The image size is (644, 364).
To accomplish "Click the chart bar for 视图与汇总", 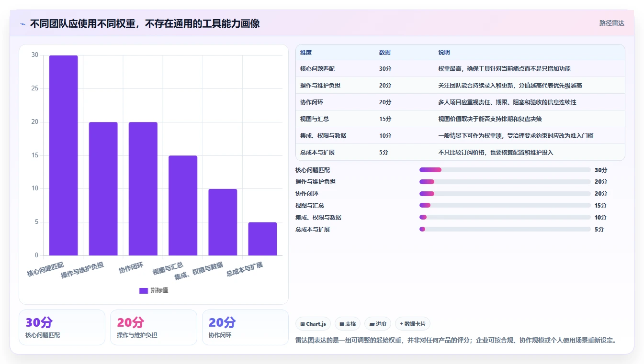I will click(x=182, y=206).
